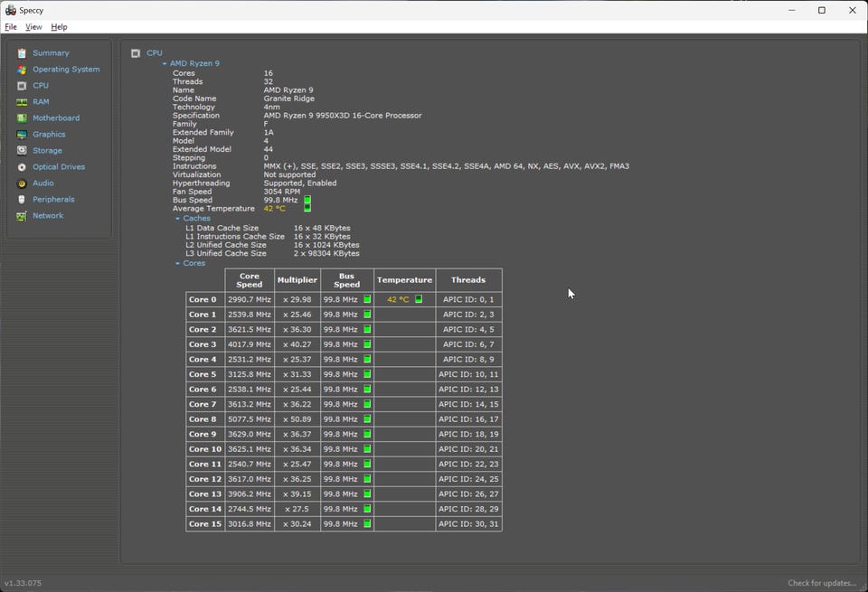This screenshot has width=868, height=592.
Task: Select the Operating System sidebar icon
Action: tap(22, 70)
